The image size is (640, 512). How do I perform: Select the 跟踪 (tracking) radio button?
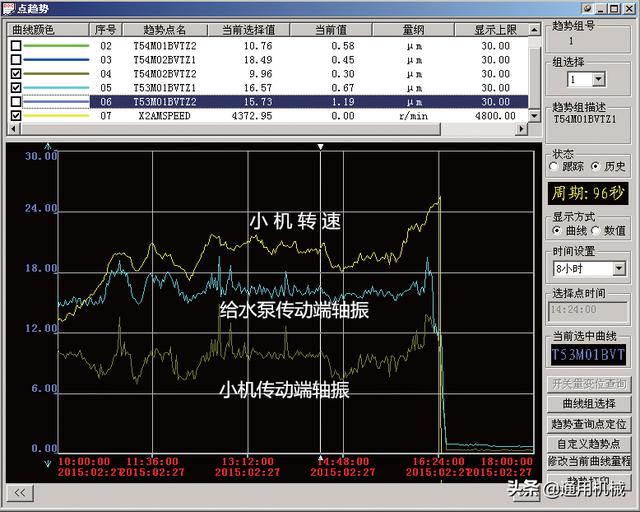(554, 167)
